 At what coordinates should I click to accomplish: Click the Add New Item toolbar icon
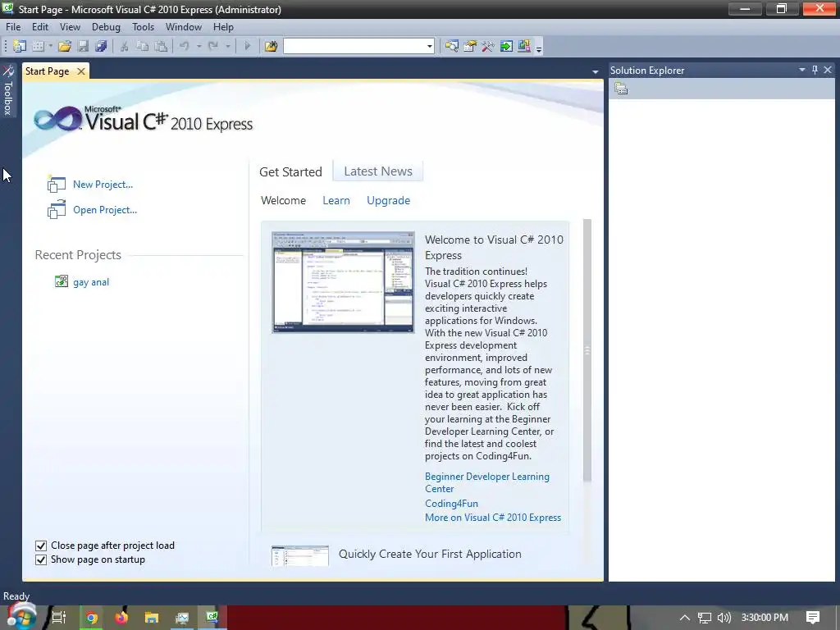38,47
